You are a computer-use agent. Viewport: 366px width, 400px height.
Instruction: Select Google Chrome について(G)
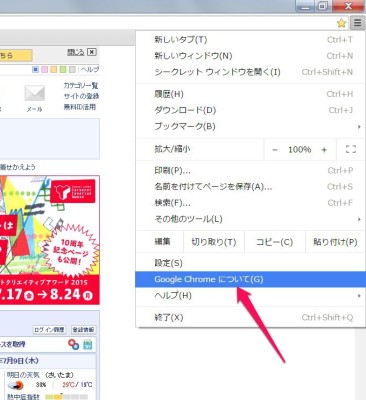(x=250, y=279)
